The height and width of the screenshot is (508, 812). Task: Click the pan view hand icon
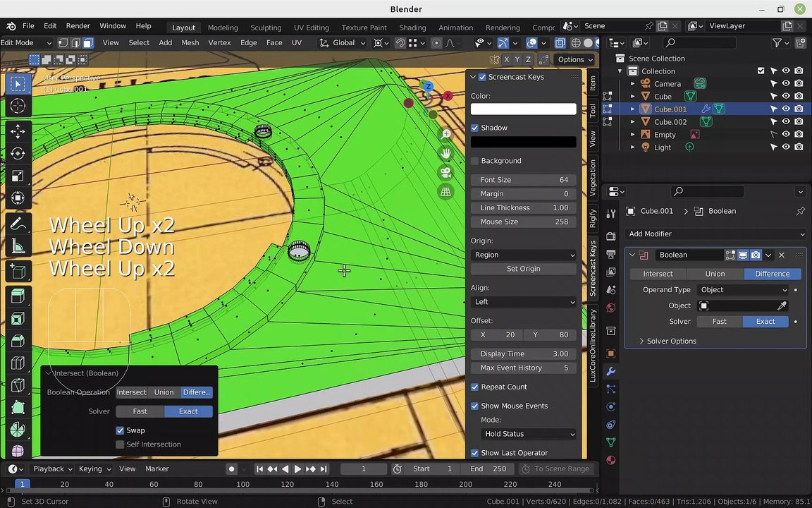[446, 153]
